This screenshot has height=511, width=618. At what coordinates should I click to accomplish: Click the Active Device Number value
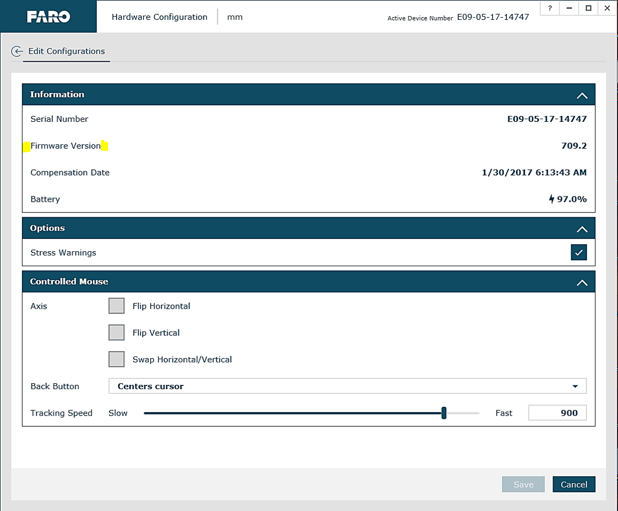pyautogui.click(x=493, y=17)
